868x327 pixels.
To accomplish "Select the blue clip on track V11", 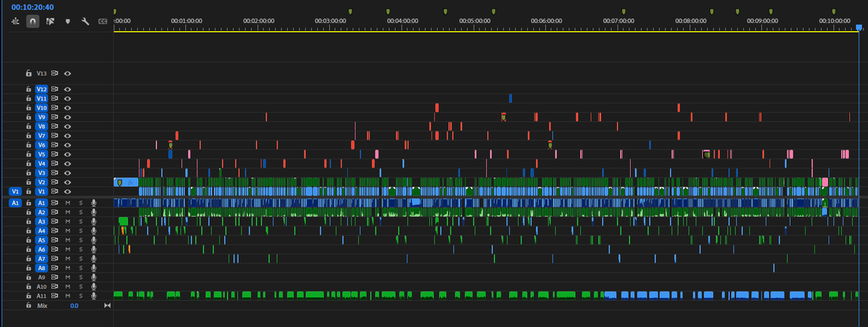I will click(510, 98).
